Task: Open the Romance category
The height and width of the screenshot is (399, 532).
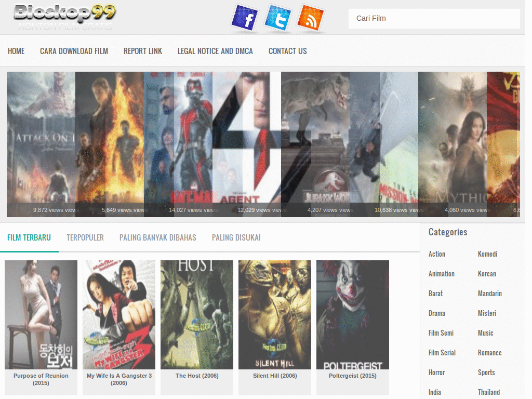Action: (x=489, y=352)
